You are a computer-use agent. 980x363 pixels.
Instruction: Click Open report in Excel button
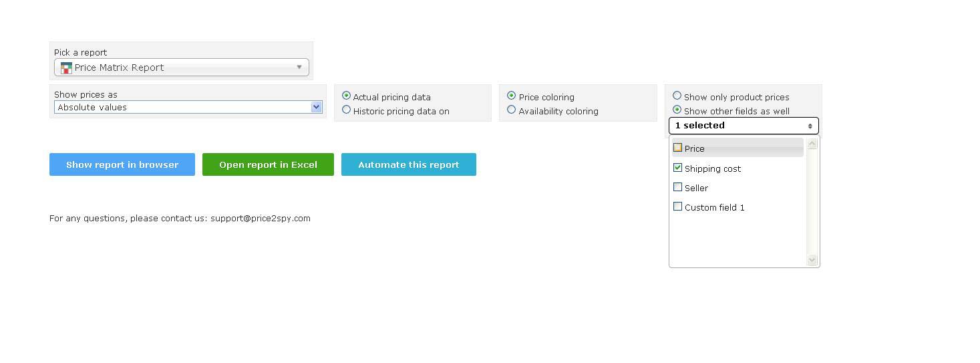268,164
